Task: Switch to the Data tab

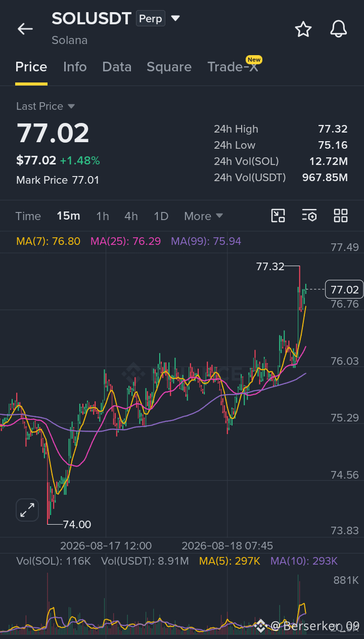Action: (117, 67)
